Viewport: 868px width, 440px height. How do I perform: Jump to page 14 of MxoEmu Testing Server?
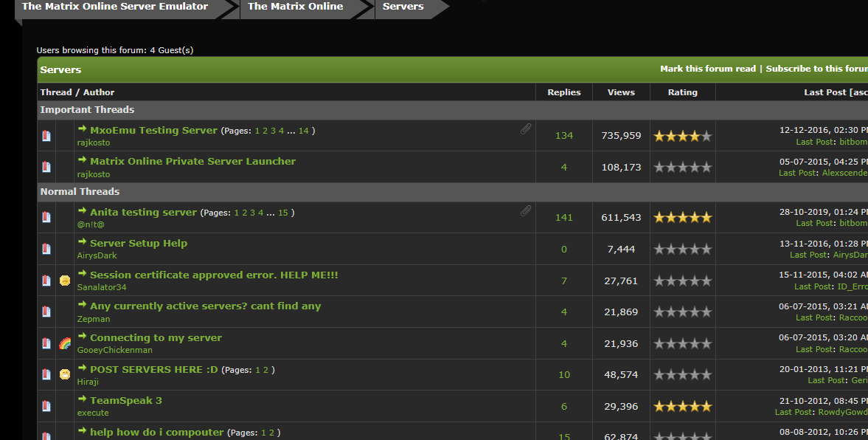point(304,131)
